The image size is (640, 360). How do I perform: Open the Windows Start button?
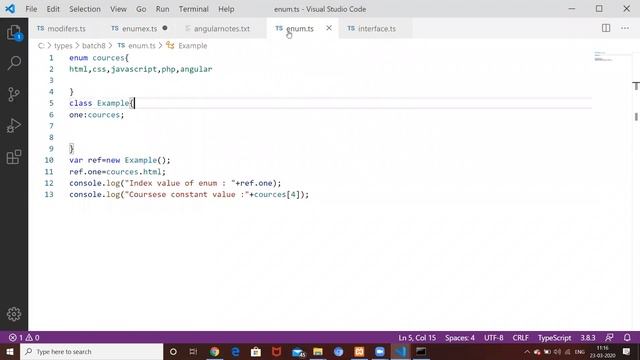coord(10,351)
